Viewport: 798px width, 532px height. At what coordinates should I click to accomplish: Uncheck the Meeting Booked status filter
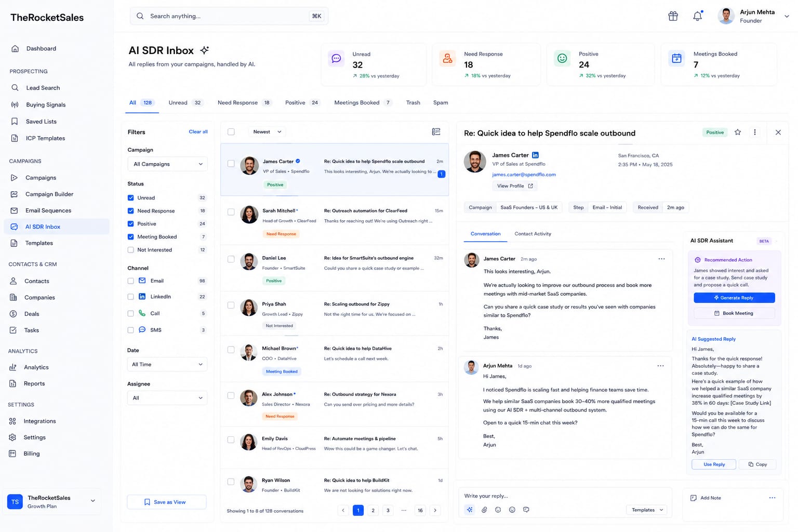pos(131,237)
